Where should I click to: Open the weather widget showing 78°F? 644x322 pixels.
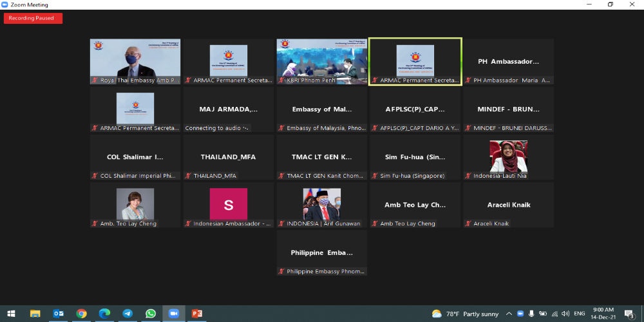coord(466,314)
